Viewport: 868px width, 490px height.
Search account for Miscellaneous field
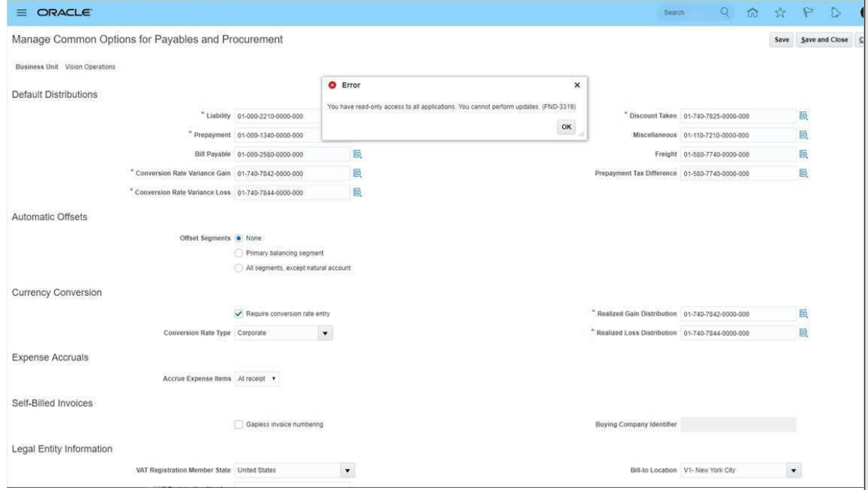(x=803, y=135)
